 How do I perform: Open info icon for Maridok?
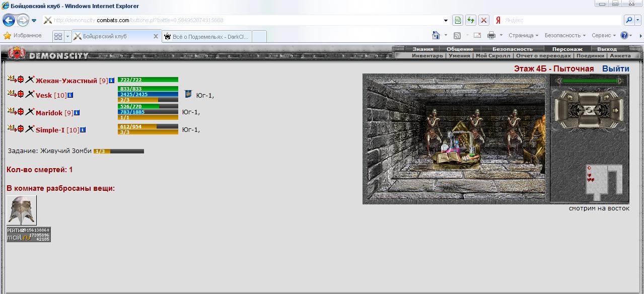pyautogui.click(x=77, y=113)
